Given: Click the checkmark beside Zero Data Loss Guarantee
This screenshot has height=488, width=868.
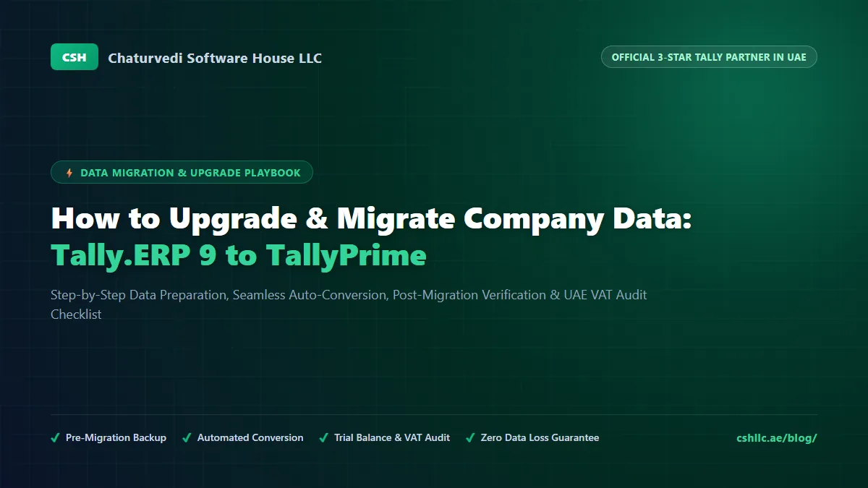Looking at the screenshot, I should 470,437.
